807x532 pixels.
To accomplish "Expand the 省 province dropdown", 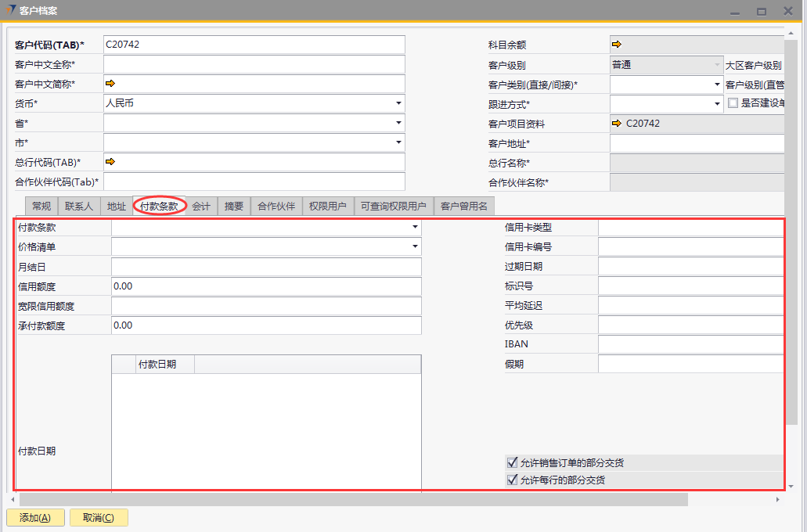I will (398, 123).
